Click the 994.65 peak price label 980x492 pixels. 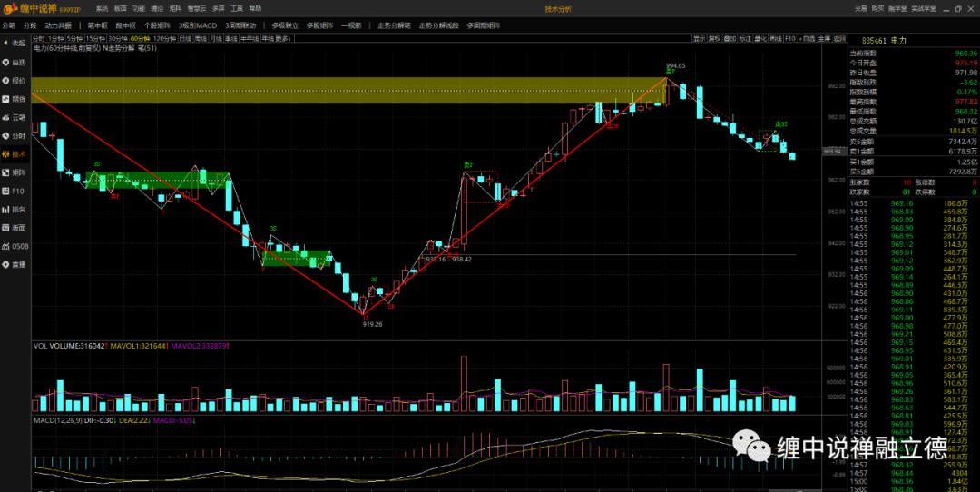point(676,65)
